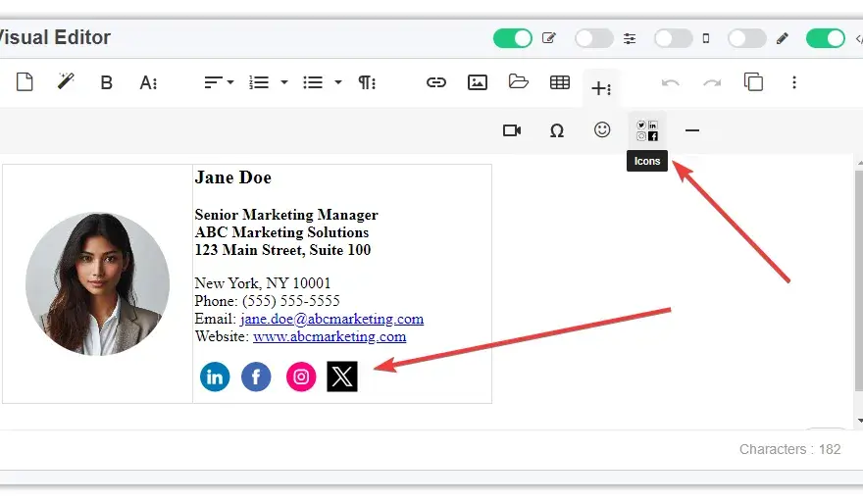Viewport: 863px width, 504px height.
Task: Click the New Document icon
Action: tap(25, 82)
